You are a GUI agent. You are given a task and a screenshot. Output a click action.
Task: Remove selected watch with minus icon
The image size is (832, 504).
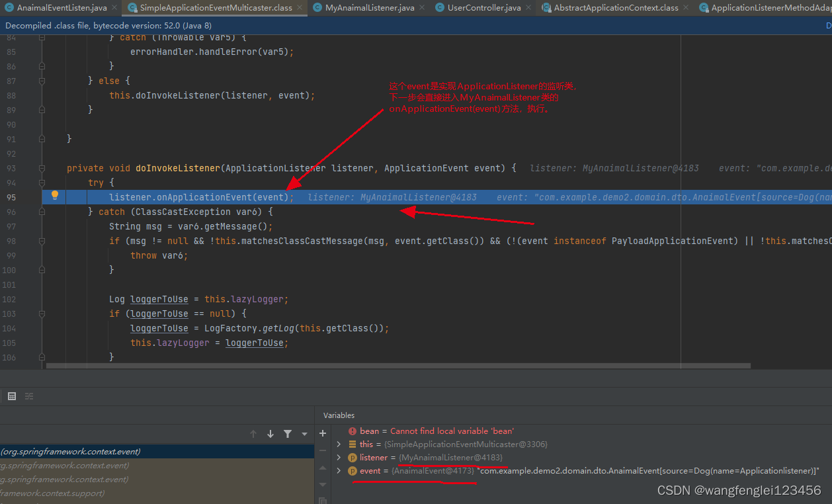[x=323, y=451]
